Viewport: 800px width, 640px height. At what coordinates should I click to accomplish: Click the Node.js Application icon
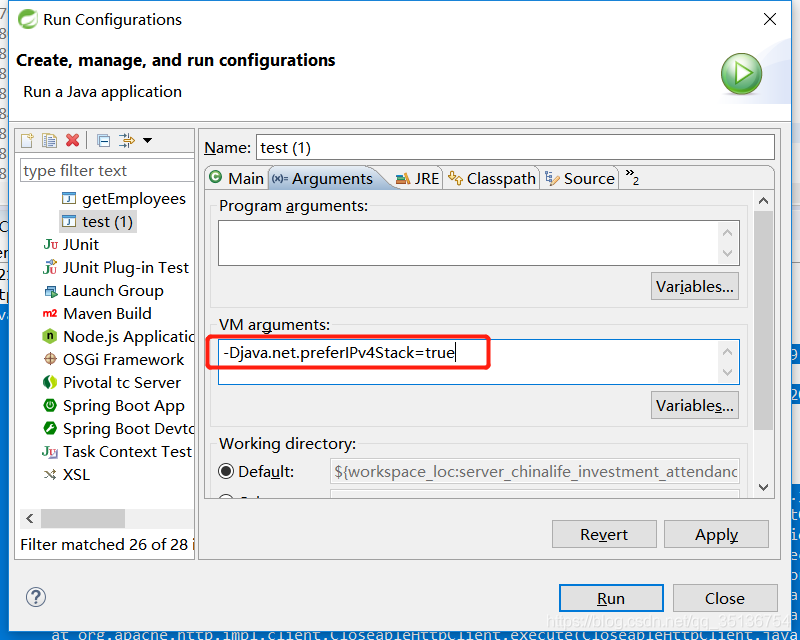49,336
